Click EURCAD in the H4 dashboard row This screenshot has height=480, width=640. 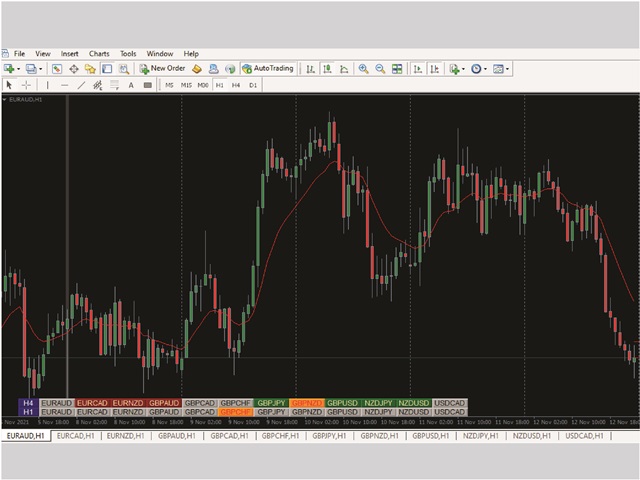(x=92, y=403)
